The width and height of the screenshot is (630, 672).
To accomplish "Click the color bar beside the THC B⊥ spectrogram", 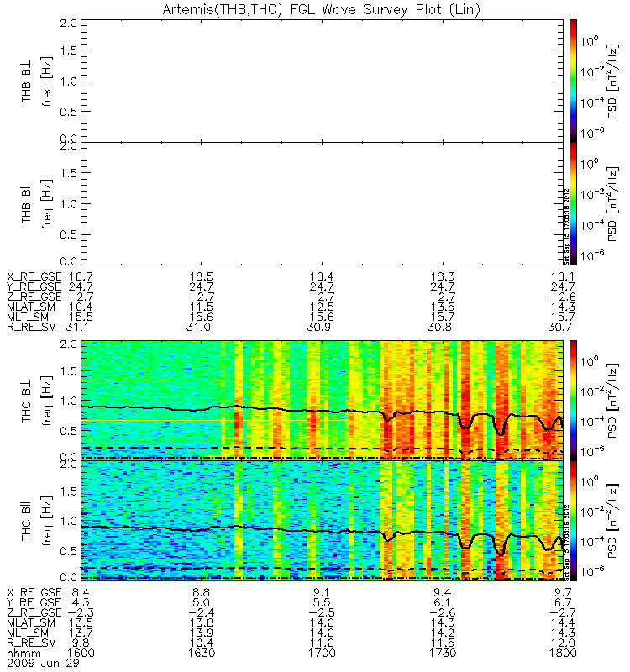I will (573, 401).
